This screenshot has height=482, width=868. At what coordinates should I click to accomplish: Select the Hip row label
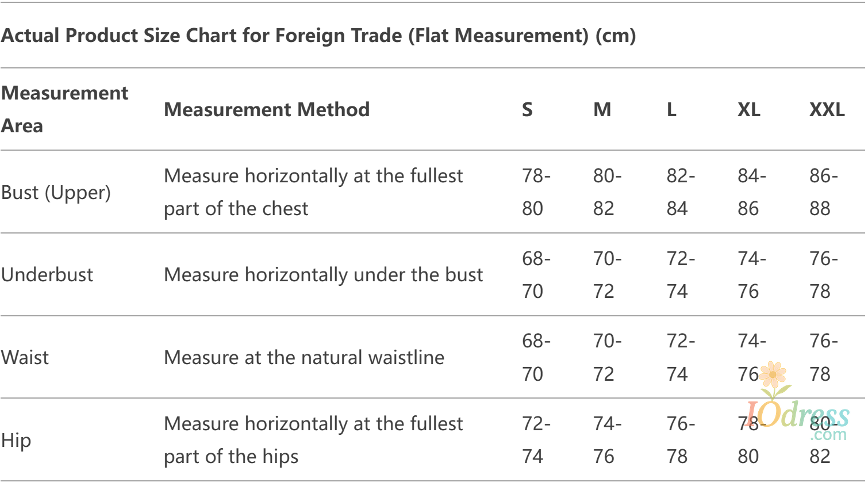(x=16, y=441)
